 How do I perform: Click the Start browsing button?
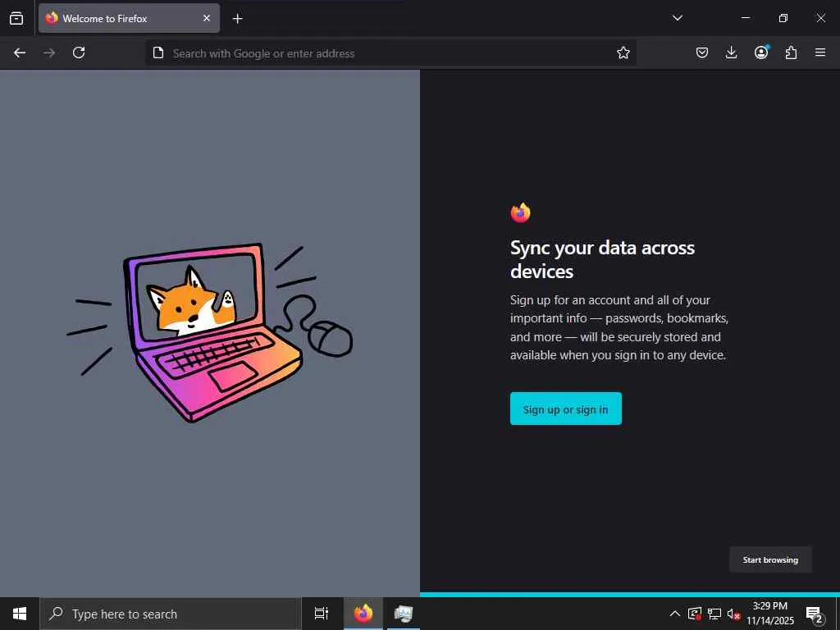[770, 559]
